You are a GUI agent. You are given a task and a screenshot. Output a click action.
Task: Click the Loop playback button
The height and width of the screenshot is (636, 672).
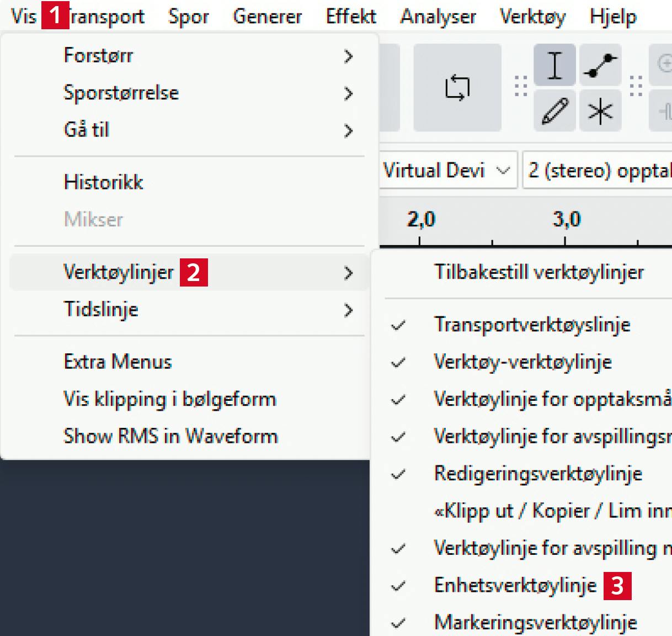pos(457,88)
